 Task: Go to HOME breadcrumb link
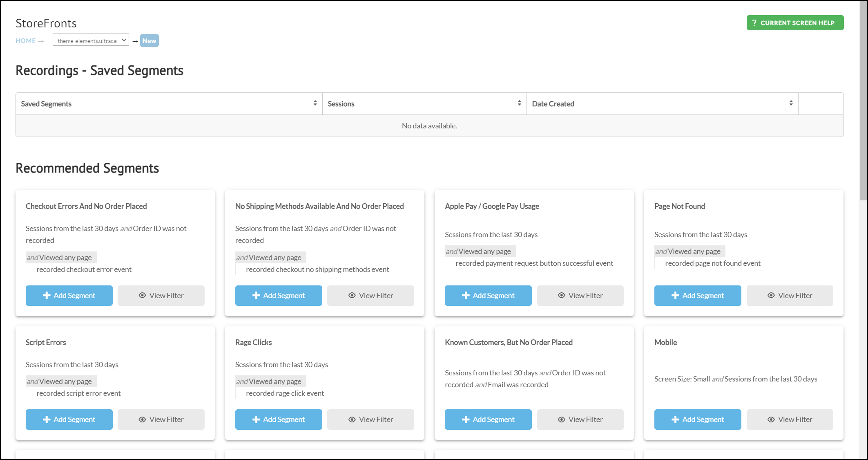pyautogui.click(x=25, y=40)
